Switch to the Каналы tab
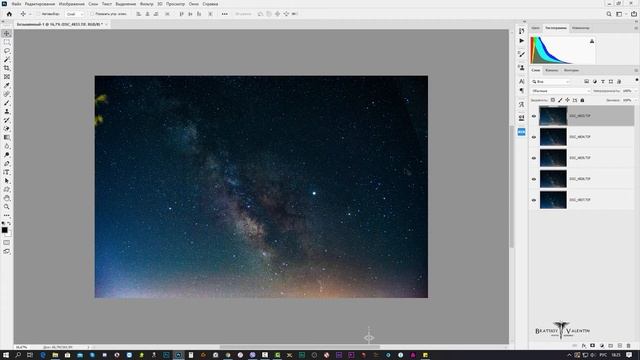640x360 pixels. click(x=551, y=71)
